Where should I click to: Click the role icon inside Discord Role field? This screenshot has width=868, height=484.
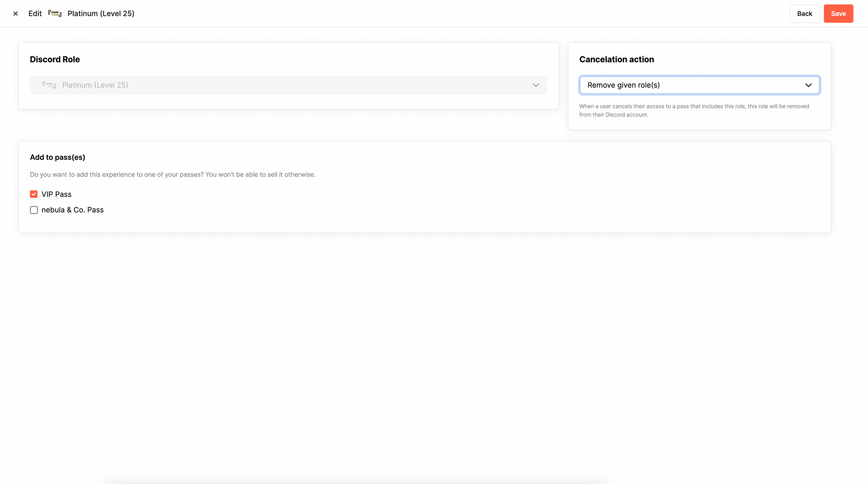pyautogui.click(x=49, y=85)
